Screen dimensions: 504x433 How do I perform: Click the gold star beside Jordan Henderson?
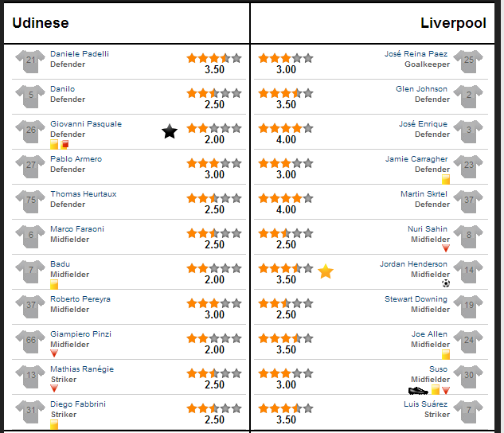click(326, 271)
